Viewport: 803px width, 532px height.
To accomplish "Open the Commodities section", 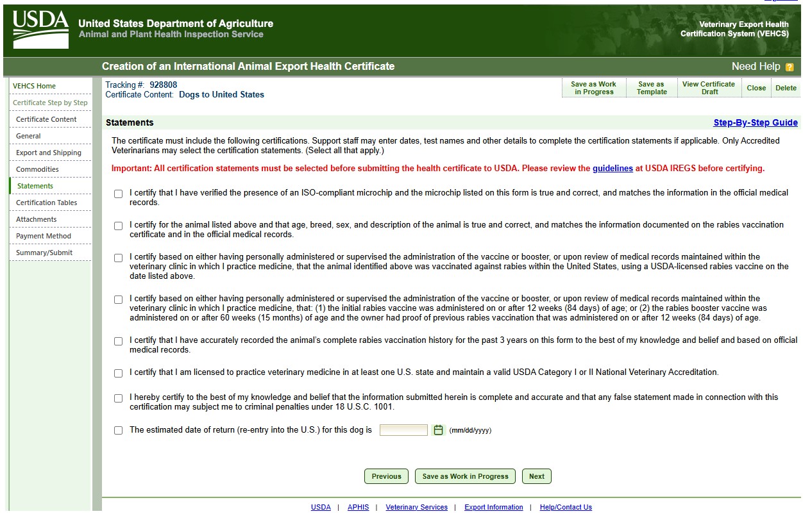I will click(35, 169).
